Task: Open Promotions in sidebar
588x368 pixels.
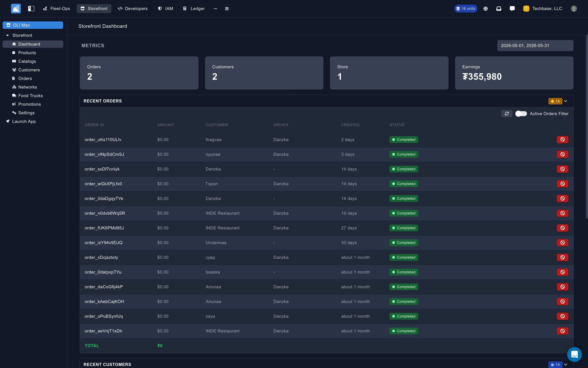Action: point(33,104)
